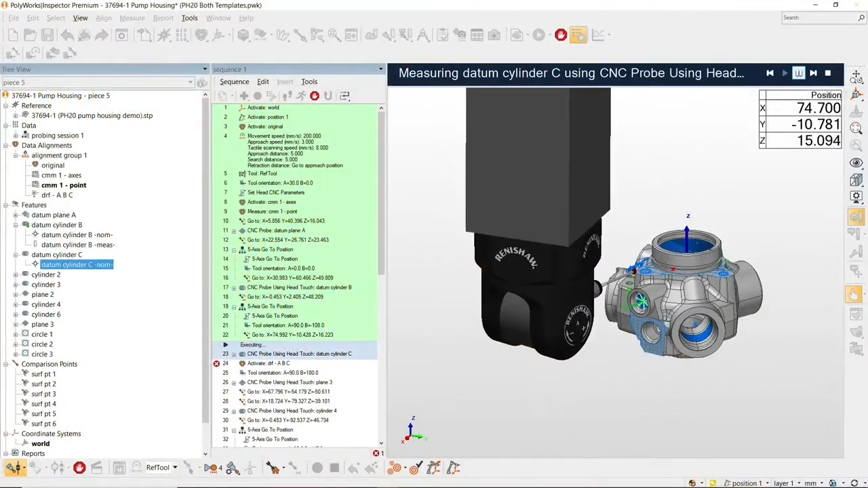
Task: Collapse the datum cylinder B node
Action: point(16,225)
